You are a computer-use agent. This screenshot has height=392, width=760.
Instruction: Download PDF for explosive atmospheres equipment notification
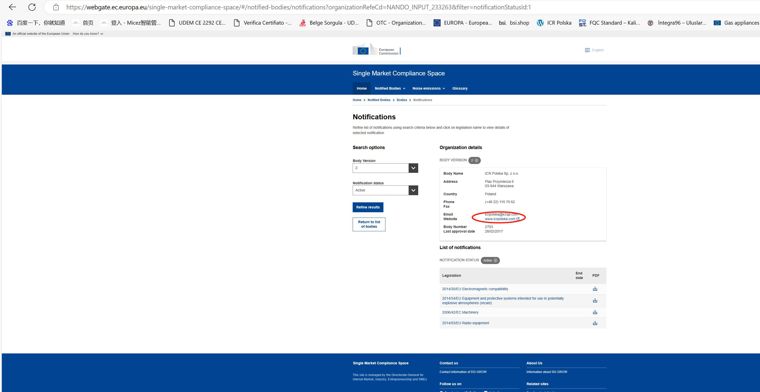595,300
